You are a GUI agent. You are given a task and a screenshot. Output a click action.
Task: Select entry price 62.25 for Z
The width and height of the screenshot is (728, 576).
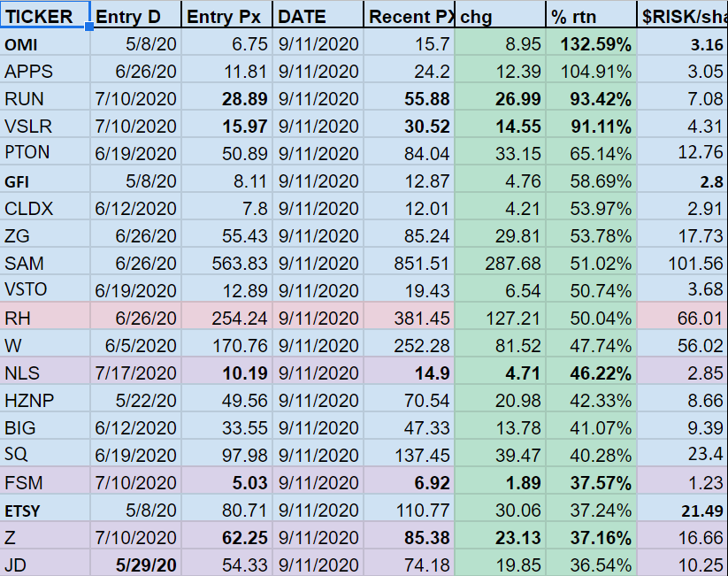pyautogui.click(x=226, y=537)
